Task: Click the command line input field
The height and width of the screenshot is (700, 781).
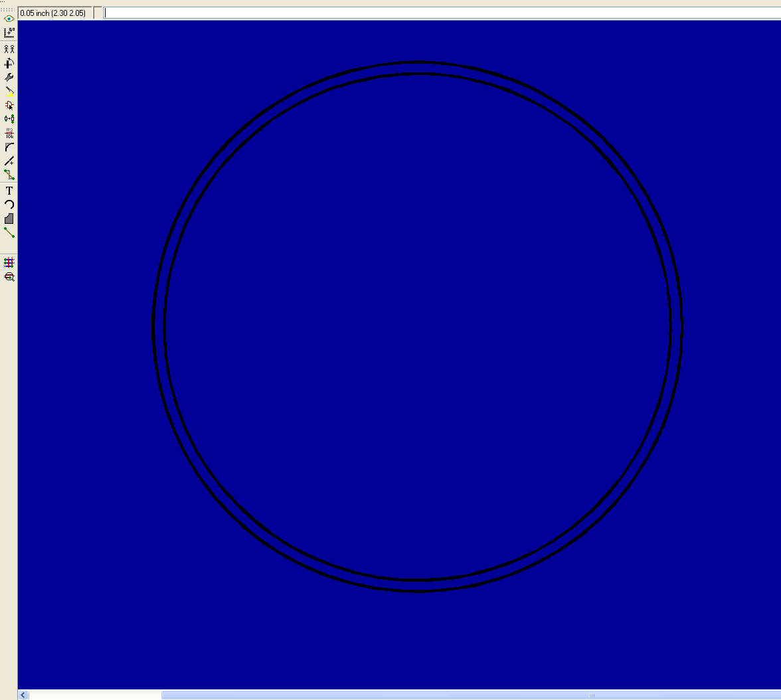Action: [x=442, y=13]
